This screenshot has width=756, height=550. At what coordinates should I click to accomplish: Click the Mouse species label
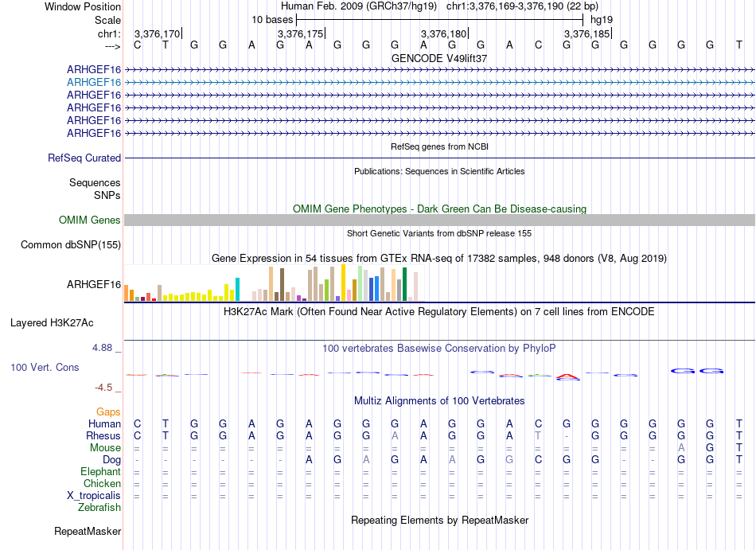[x=106, y=448]
